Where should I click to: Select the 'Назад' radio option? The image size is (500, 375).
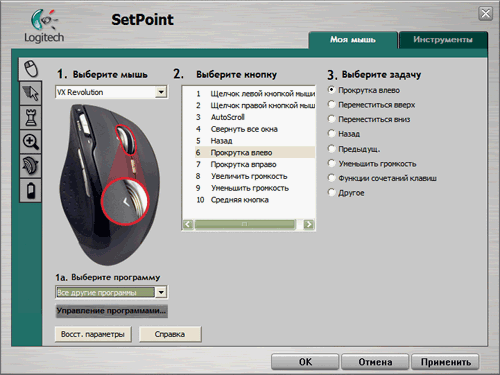click(331, 134)
